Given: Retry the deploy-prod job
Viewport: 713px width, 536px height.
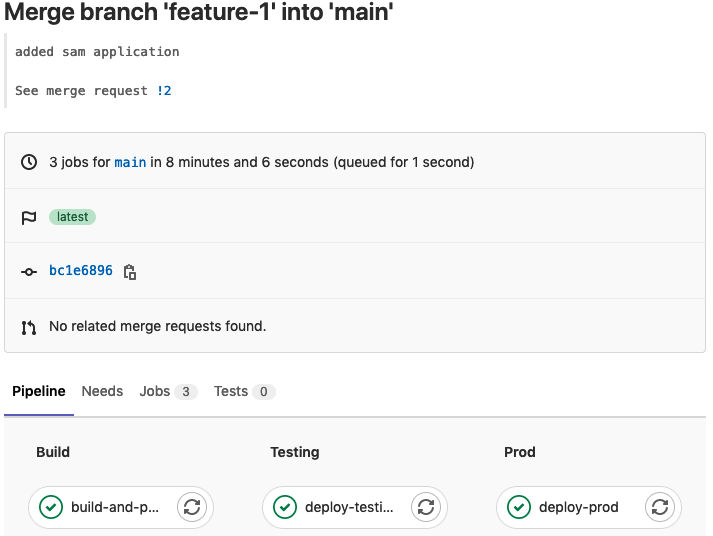Looking at the screenshot, I should [660, 507].
